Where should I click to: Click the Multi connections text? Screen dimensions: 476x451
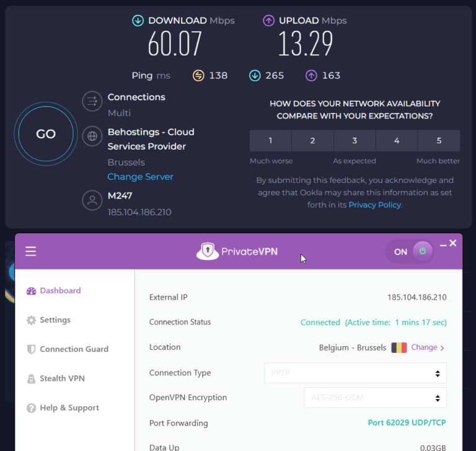click(119, 113)
